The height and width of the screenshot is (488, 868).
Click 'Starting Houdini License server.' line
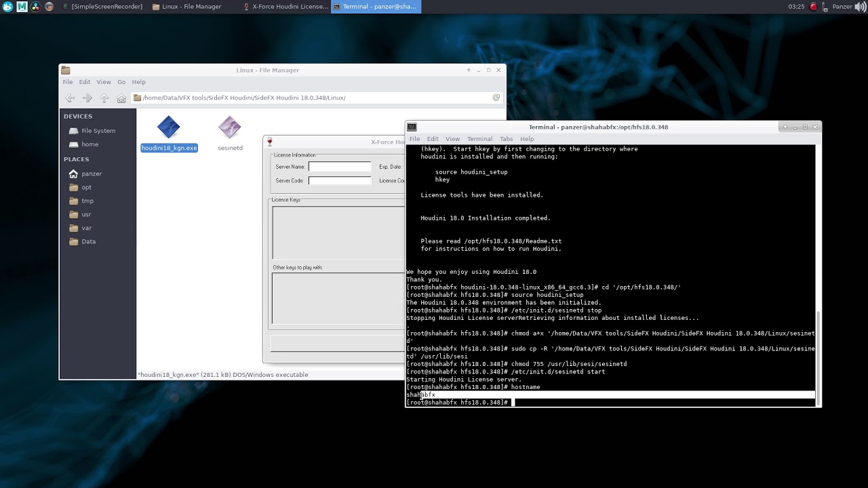tap(464, 380)
